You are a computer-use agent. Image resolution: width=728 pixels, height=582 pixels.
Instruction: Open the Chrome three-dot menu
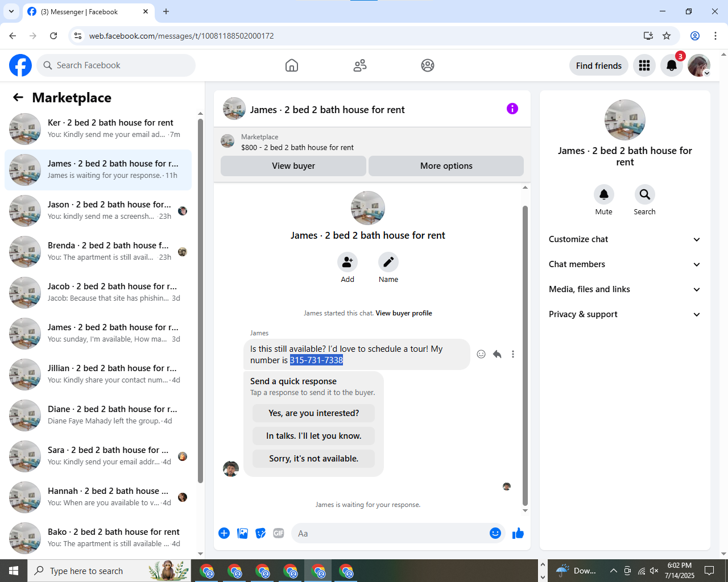click(715, 36)
